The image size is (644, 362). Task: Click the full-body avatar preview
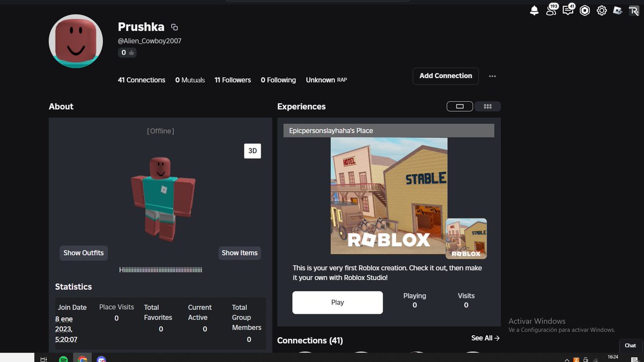coord(163,199)
